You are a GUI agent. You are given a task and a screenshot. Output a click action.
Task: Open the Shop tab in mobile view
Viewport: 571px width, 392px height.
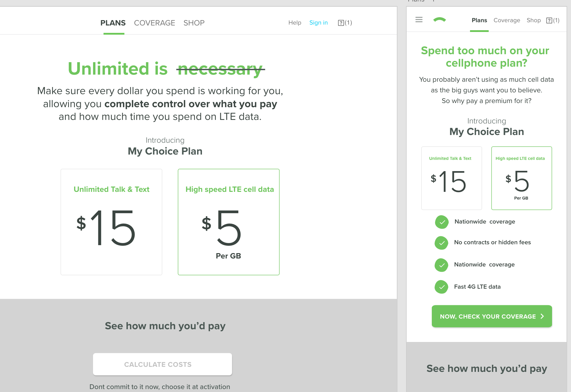pyautogui.click(x=533, y=20)
